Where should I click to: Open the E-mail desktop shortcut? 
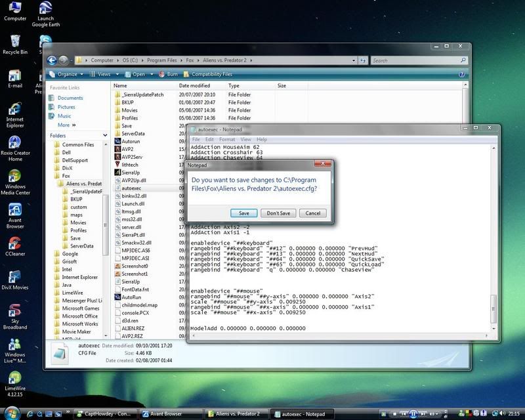point(15,79)
